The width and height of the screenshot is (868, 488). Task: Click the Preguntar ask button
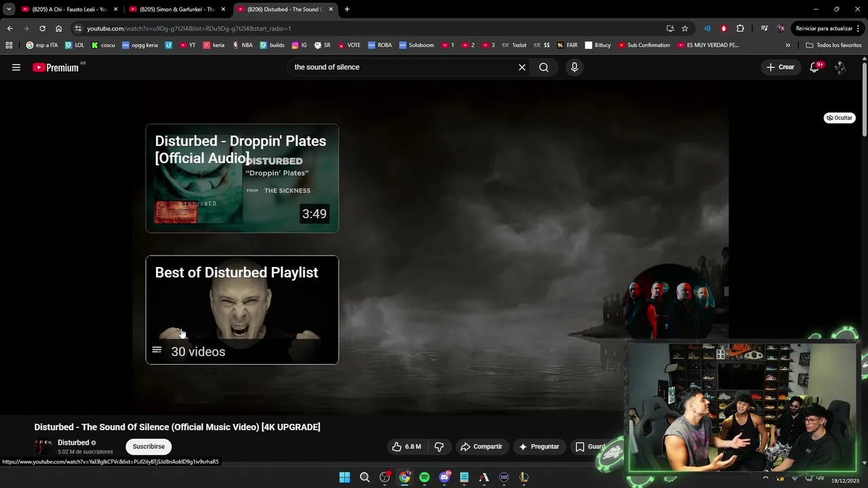click(x=540, y=447)
